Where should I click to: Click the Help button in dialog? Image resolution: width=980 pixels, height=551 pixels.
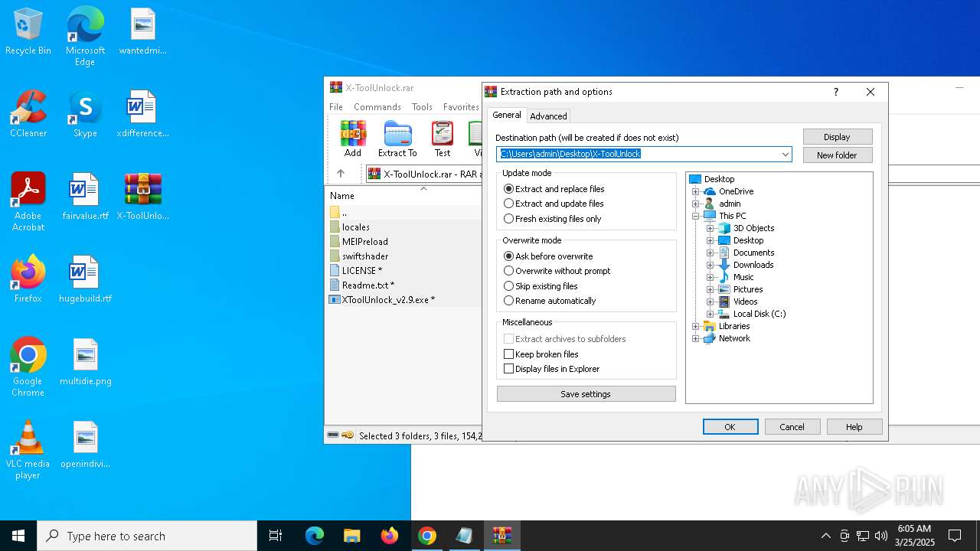click(854, 427)
